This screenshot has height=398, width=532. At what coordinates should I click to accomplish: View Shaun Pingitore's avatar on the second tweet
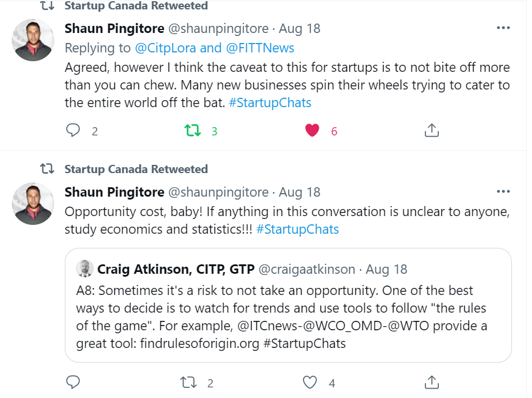pos(33,204)
